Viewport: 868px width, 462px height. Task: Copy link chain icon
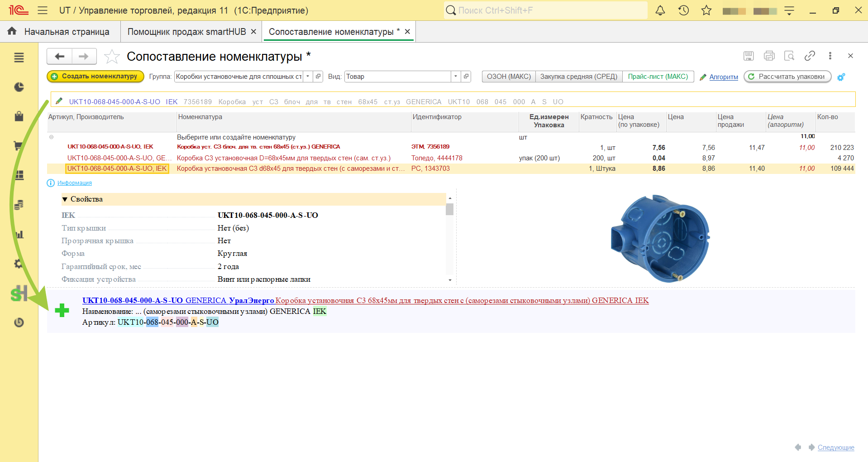(810, 56)
